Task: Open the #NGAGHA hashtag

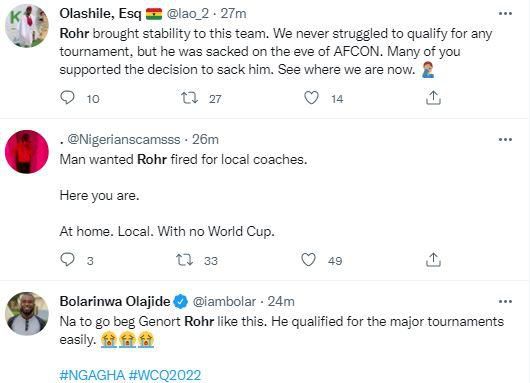Action: coord(92,375)
